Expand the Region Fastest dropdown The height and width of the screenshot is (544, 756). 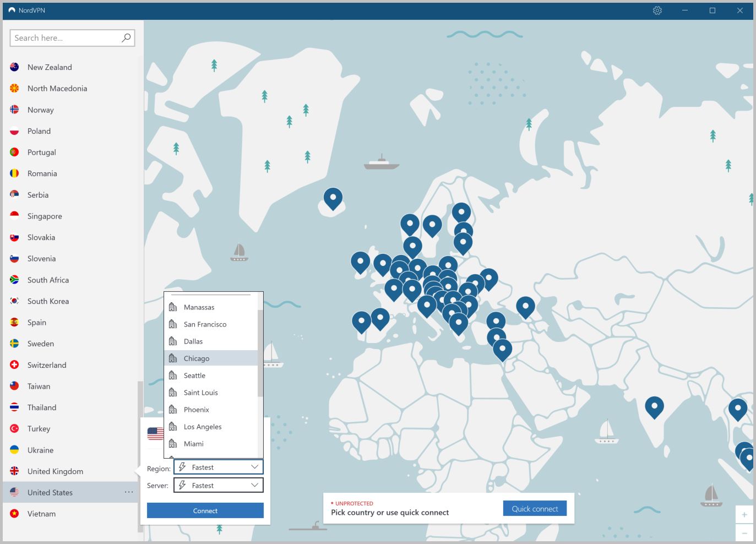219,467
